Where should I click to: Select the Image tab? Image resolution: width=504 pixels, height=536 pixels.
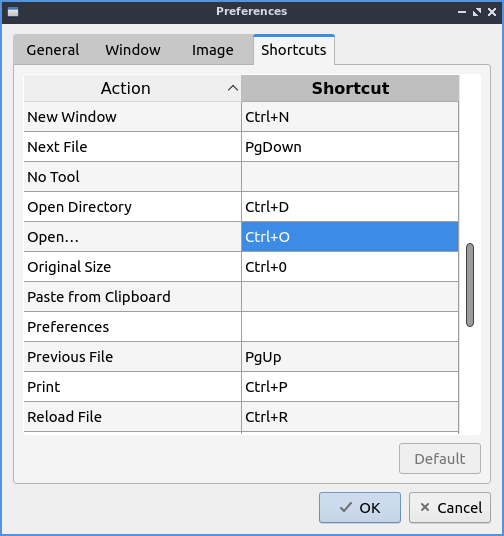click(213, 50)
